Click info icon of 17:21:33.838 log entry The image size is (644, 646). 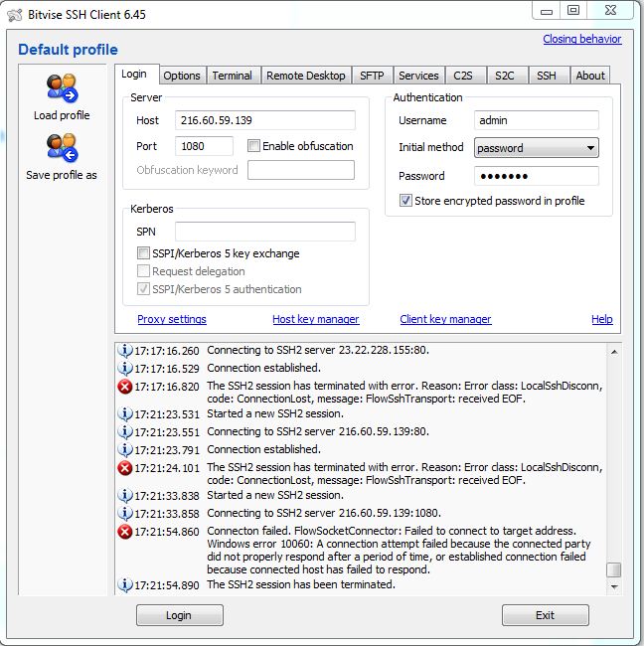[124, 495]
